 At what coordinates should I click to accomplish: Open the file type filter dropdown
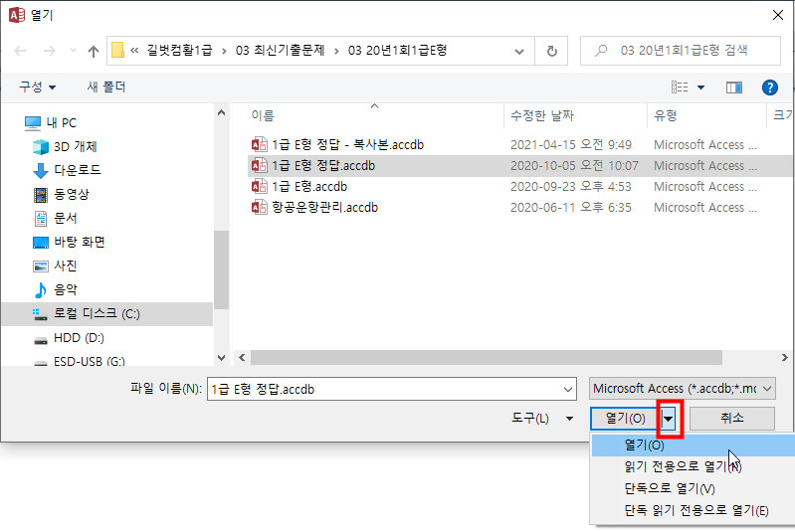(x=682, y=389)
